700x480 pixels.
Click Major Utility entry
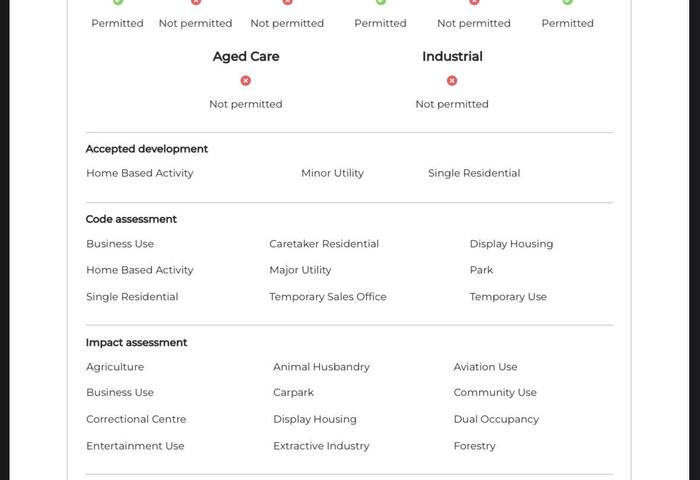(300, 270)
